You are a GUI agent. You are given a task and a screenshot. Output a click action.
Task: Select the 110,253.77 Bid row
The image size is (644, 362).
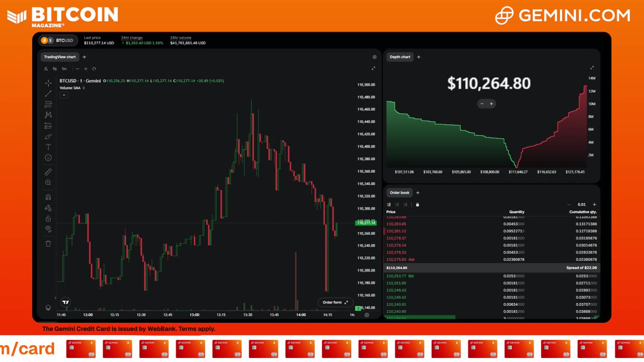491,276
